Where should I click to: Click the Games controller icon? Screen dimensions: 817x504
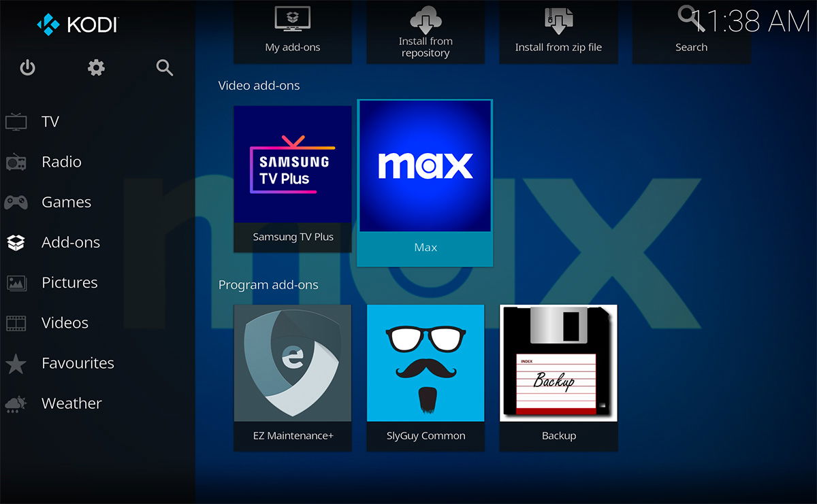tap(16, 202)
